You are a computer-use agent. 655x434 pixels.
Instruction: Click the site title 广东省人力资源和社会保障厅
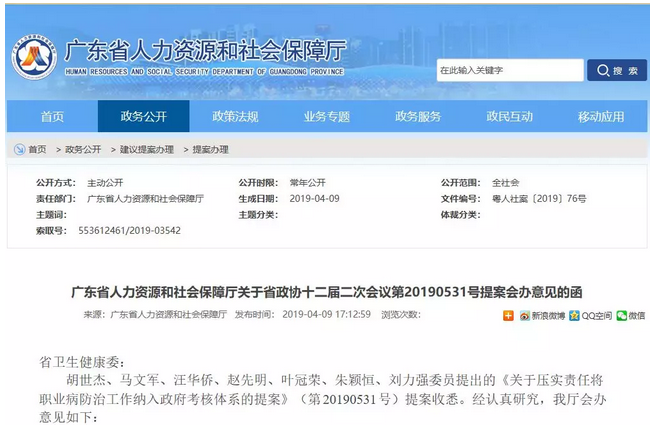coord(205,51)
